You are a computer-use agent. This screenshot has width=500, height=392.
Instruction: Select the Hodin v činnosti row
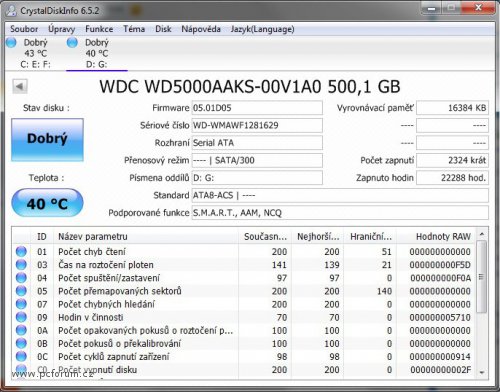(x=244, y=317)
